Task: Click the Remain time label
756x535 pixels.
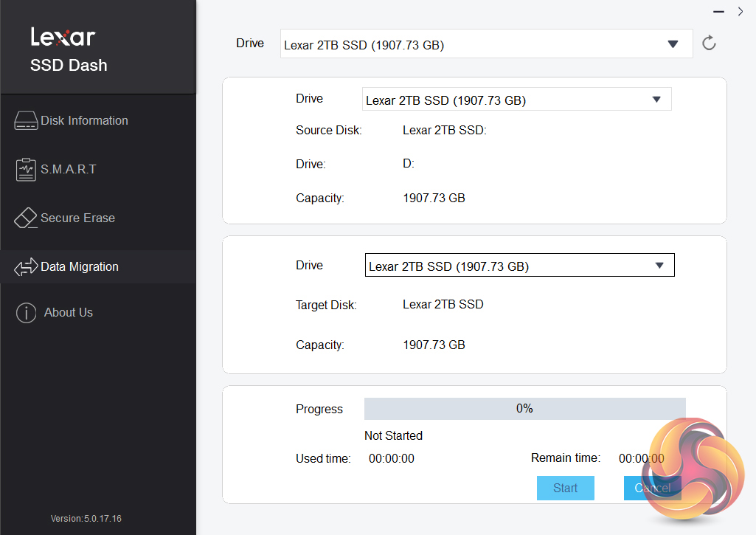Action: click(x=566, y=458)
